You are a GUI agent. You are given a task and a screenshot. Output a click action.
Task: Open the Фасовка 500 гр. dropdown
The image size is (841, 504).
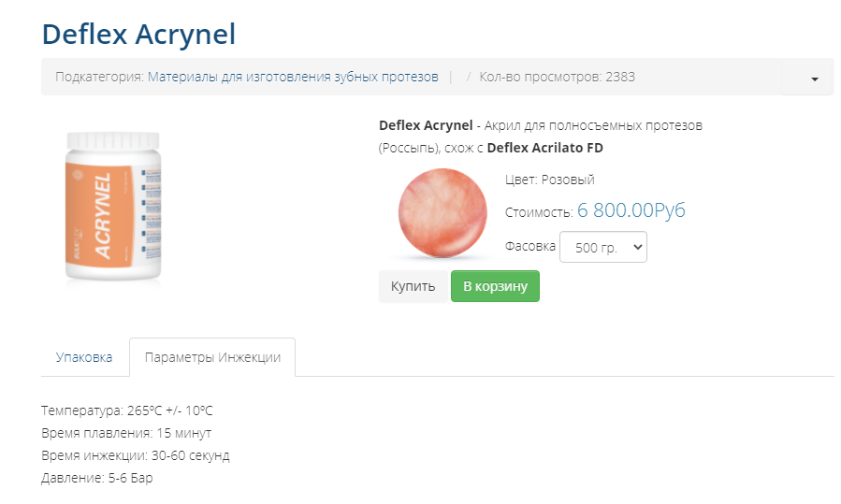[x=602, y=247]
